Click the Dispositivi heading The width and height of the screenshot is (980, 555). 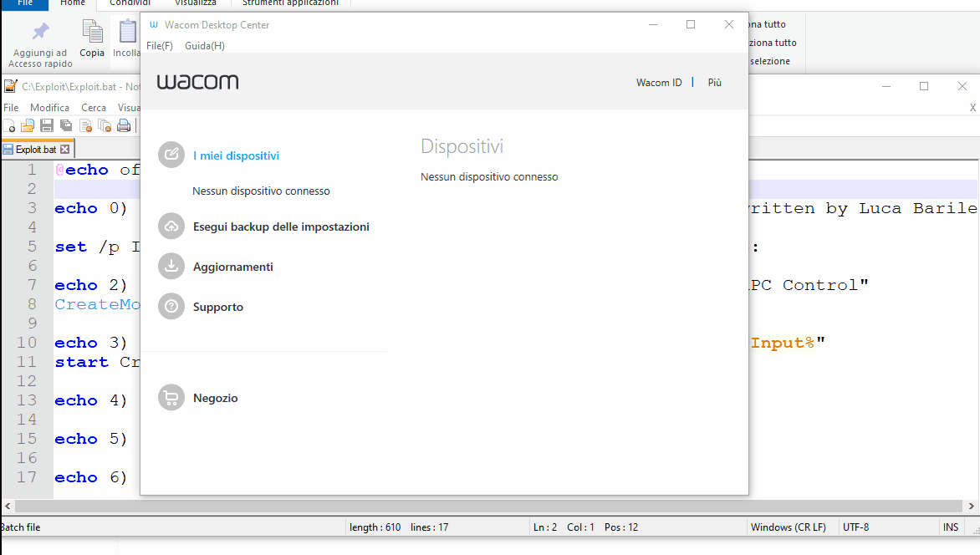pyautogui.click(x=462, y=146)
